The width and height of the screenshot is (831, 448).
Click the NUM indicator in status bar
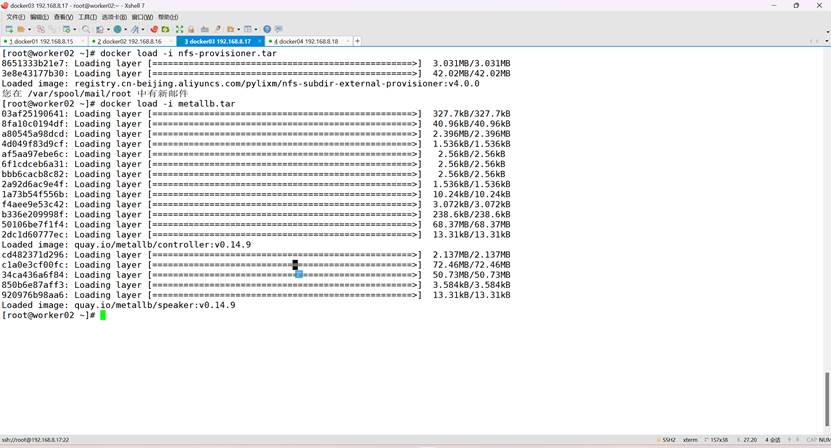click(825, 440)
